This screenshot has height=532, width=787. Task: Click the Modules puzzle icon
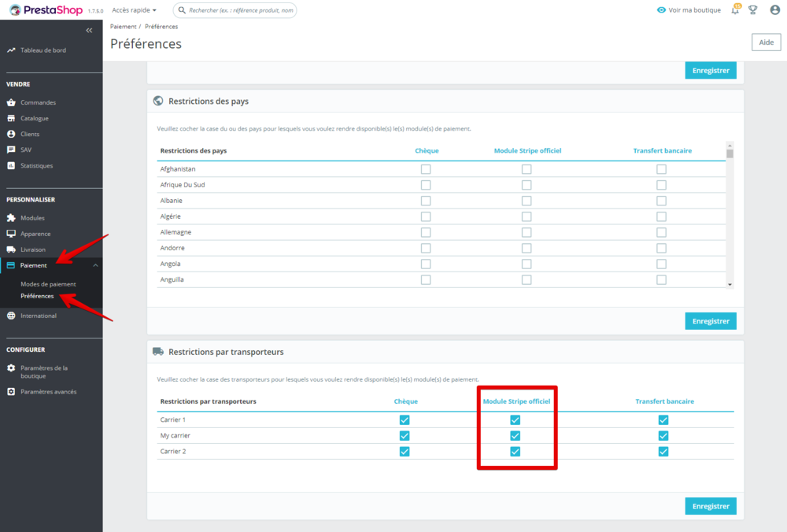[x=11, y=218]
